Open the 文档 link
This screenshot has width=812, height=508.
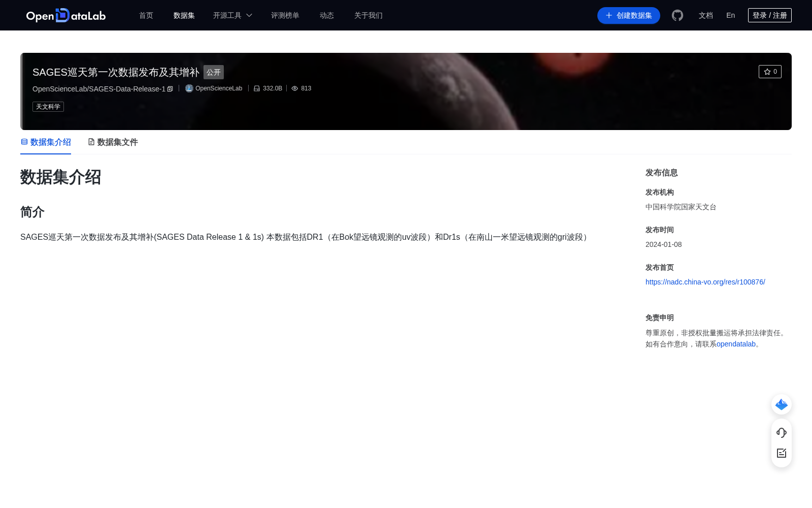(706, 15)
